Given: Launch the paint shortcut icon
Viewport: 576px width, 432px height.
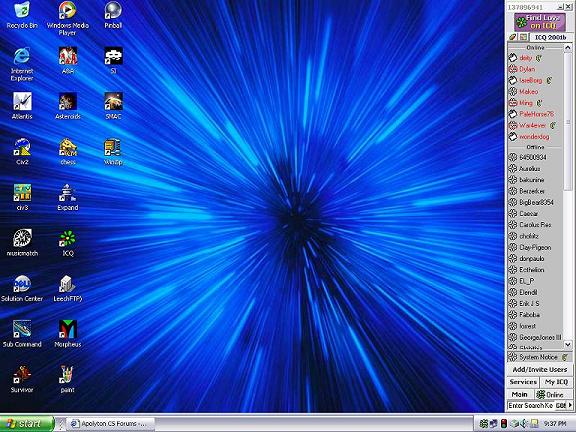Looking at the screenshot, I should (68, 379).
